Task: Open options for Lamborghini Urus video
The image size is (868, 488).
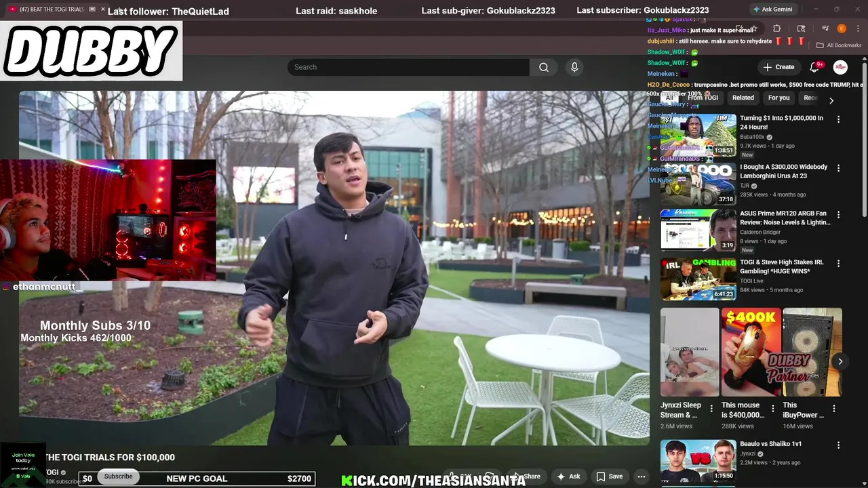Action: (838, 168)
